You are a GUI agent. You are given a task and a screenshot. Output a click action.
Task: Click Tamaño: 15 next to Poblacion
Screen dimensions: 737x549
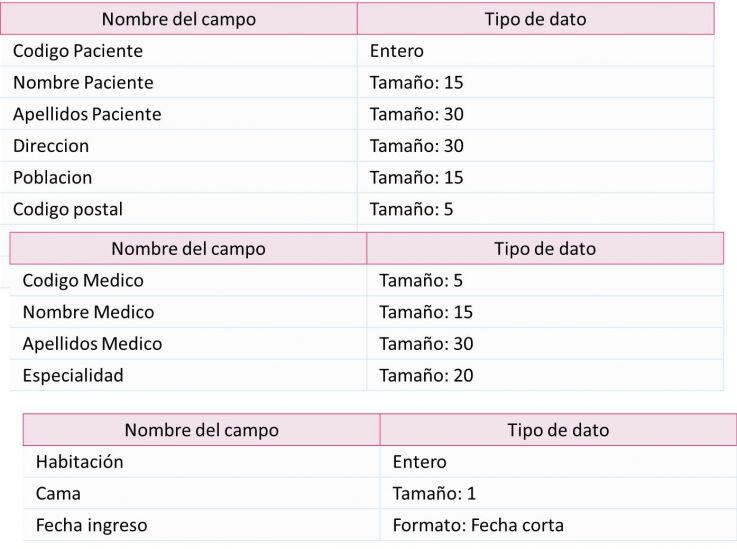point(536,178)
